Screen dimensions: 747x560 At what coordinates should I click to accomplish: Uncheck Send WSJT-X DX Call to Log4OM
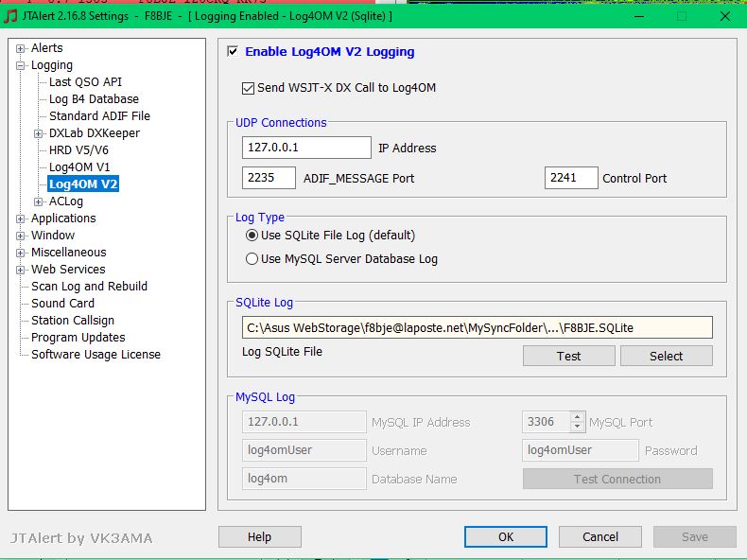pyautogui.click(x=248, y=88)
